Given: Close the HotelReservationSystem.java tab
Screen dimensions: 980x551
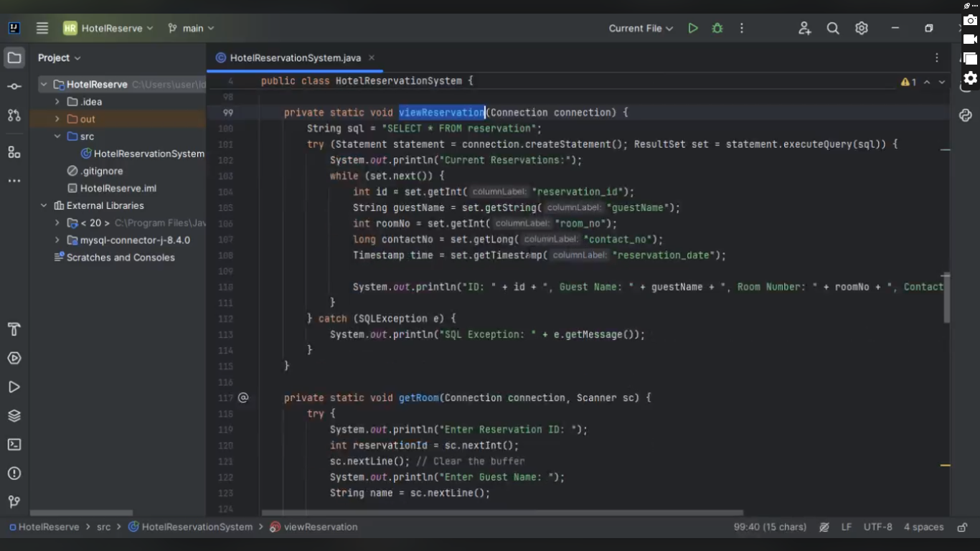Looking at the screenshot, I should (x=372, y=57).
